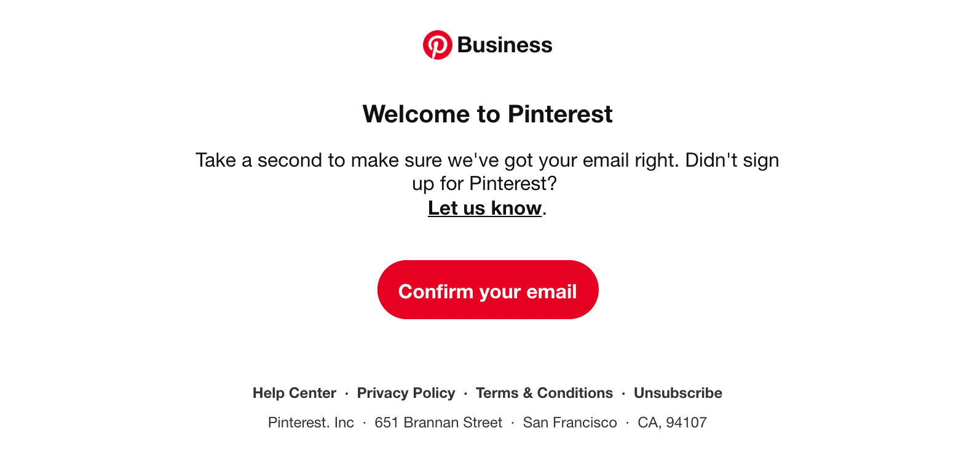
Task: Click the red Pinterest logo icon
Action: tap(437, 45)
